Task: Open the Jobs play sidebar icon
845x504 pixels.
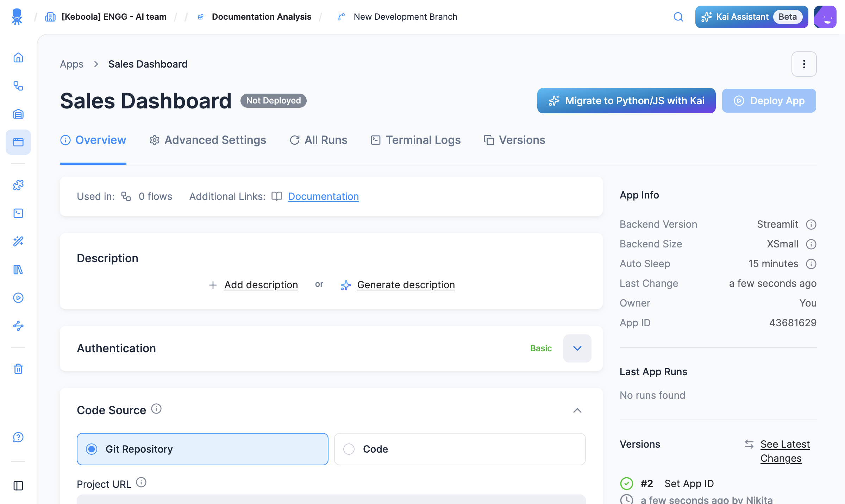Action: click(18, 298)
